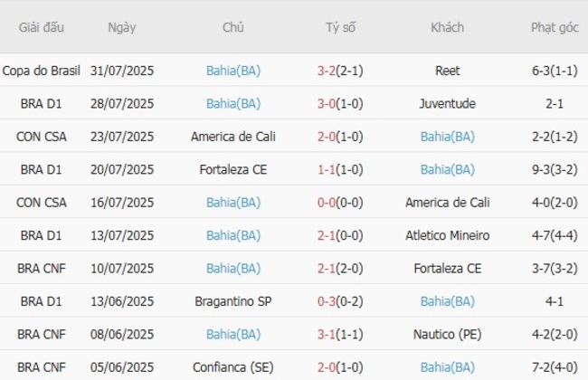Screen dimensions: 588x380
Task: Select Bahia(BA) in the 28/07/2025 row
Action: click(232, 103)
